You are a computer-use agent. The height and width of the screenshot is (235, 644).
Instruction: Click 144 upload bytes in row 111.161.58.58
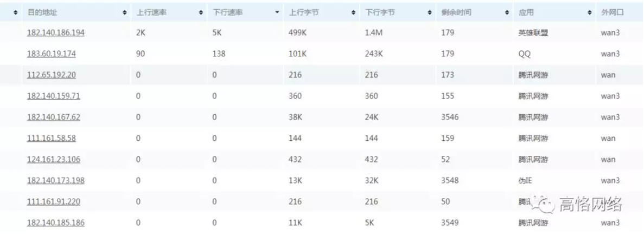pyautogui.click(x=295, y=138)
